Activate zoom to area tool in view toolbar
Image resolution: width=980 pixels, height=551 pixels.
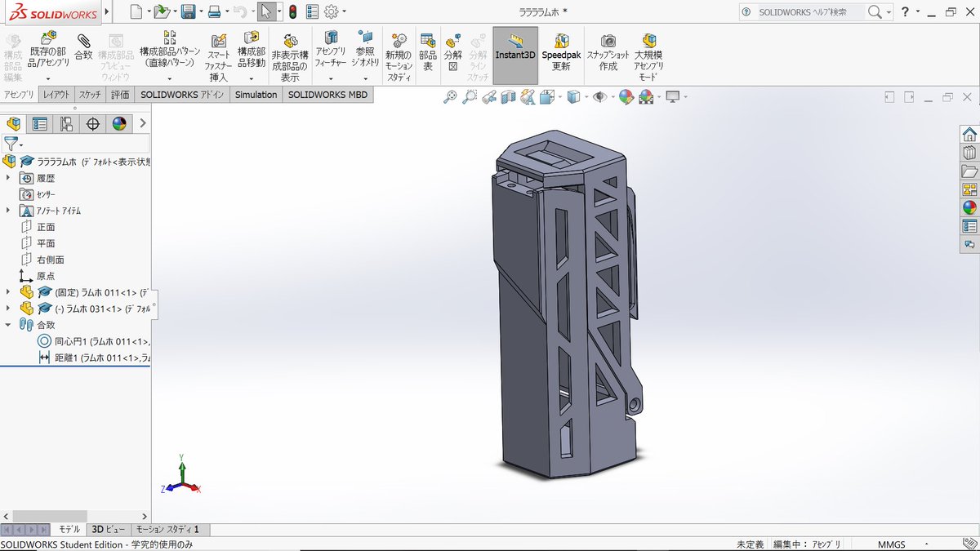[x=470, y=97]
